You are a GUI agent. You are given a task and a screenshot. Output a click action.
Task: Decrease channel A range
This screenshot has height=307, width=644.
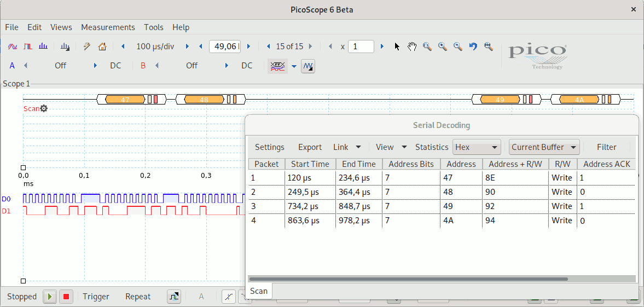(x=26, y=66)
